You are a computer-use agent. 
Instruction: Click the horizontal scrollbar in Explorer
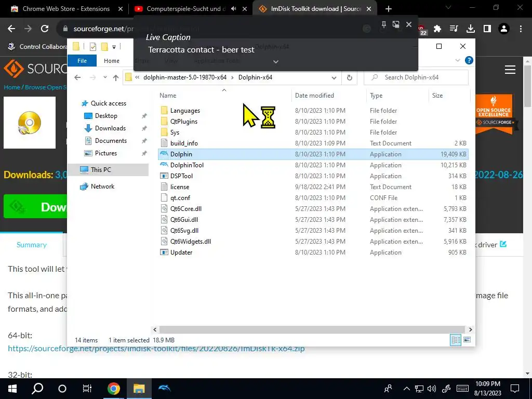click(312, 329)
